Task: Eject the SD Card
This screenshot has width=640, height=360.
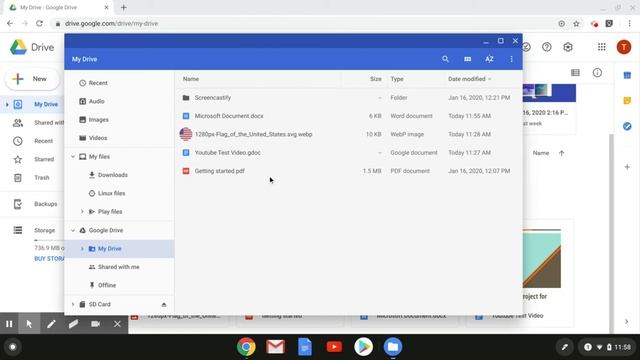Action: [x=164, y=304]
